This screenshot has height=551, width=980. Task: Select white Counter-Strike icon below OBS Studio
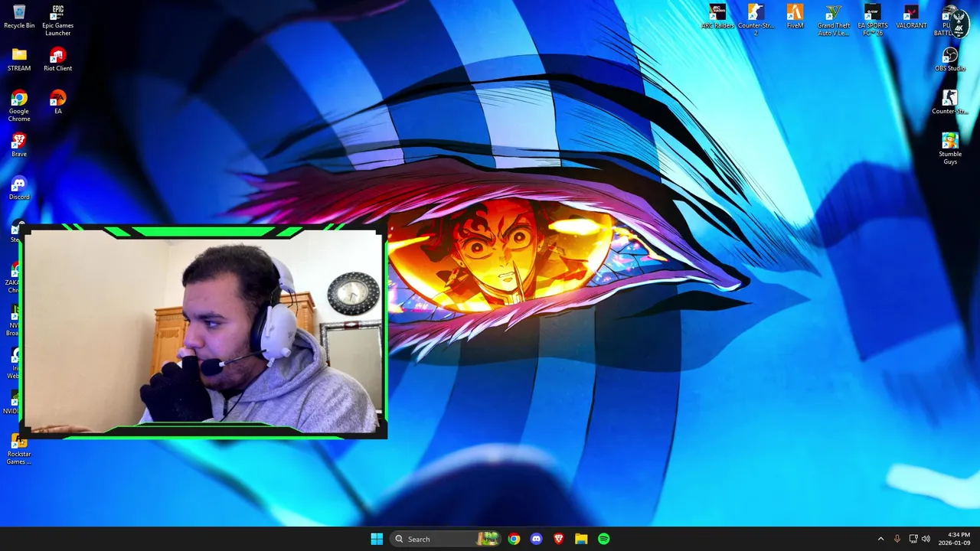click(x=950, y=103)
